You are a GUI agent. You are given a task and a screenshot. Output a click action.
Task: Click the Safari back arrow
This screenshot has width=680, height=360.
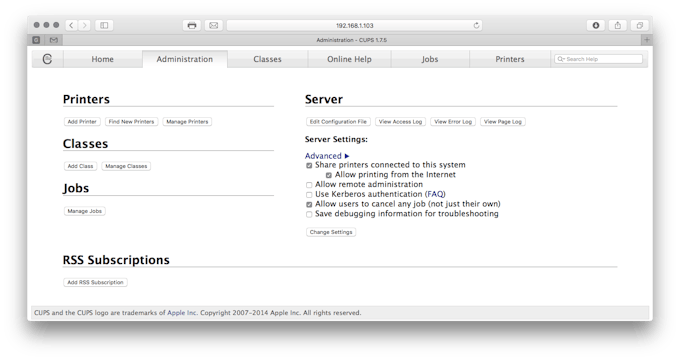click(x=71, y=25)
